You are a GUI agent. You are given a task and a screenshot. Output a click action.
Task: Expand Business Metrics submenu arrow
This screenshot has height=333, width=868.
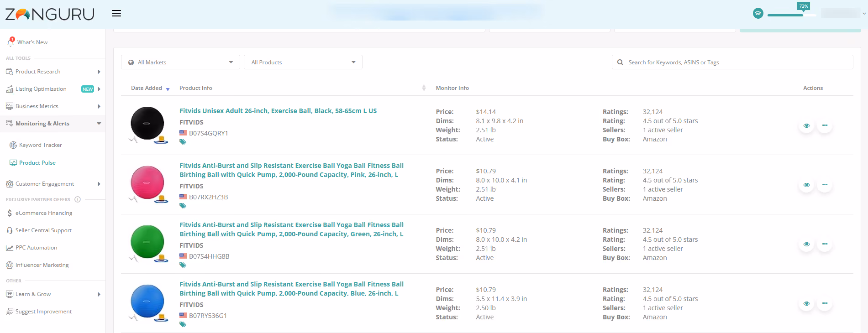[x=99, y=106]
